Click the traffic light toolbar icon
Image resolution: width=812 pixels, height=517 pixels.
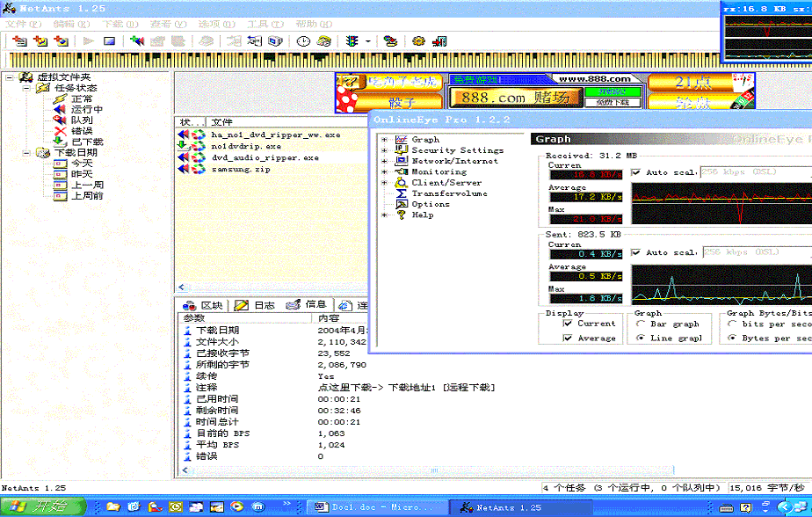coord(352,41)
